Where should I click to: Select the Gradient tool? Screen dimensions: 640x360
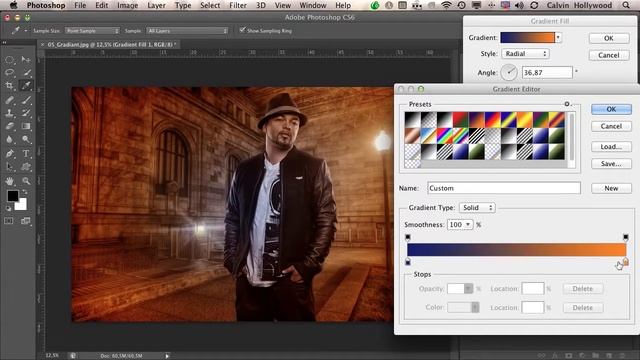[x=26, y=126]
